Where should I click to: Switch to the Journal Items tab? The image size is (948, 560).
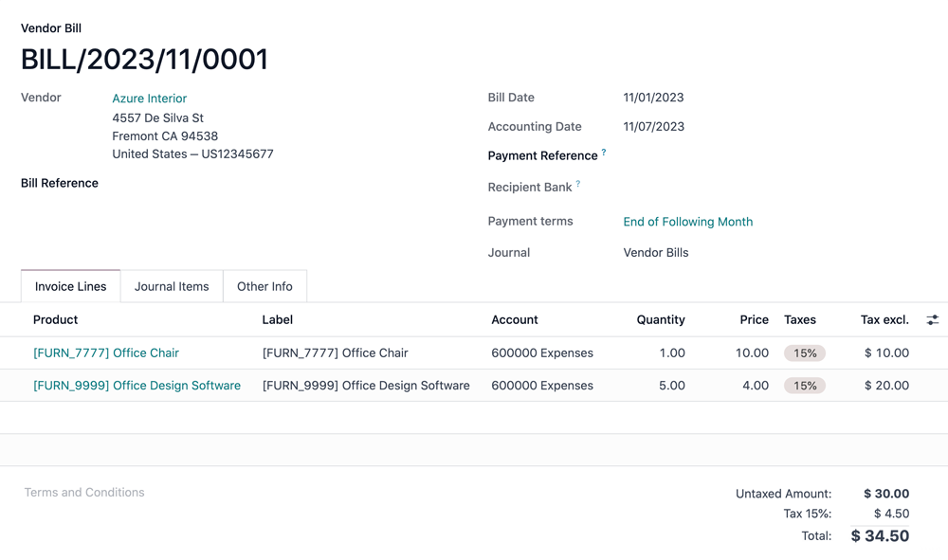pos(172,286)
